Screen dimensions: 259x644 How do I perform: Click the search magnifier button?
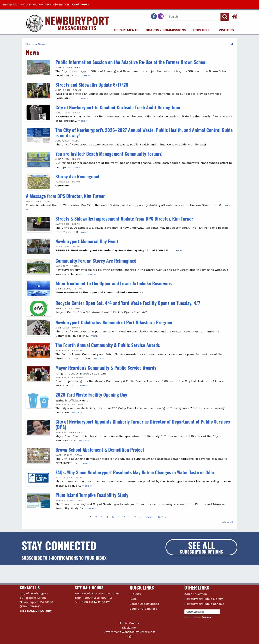click(224, 17)
